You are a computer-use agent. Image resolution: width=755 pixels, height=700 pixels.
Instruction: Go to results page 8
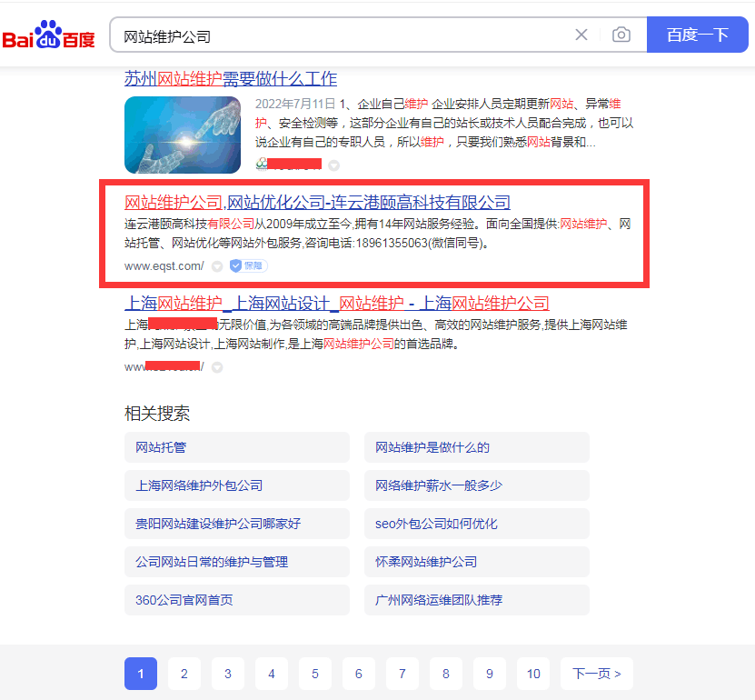click(x=446, y=674)
